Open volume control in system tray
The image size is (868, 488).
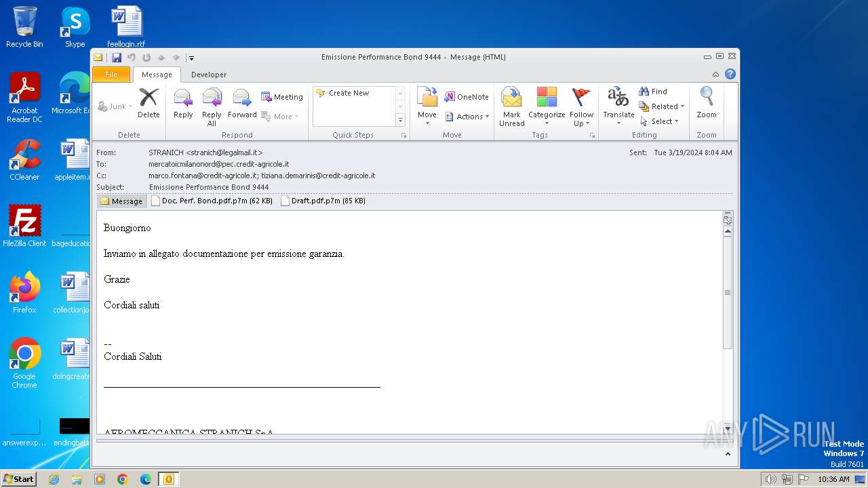(770, 479)
